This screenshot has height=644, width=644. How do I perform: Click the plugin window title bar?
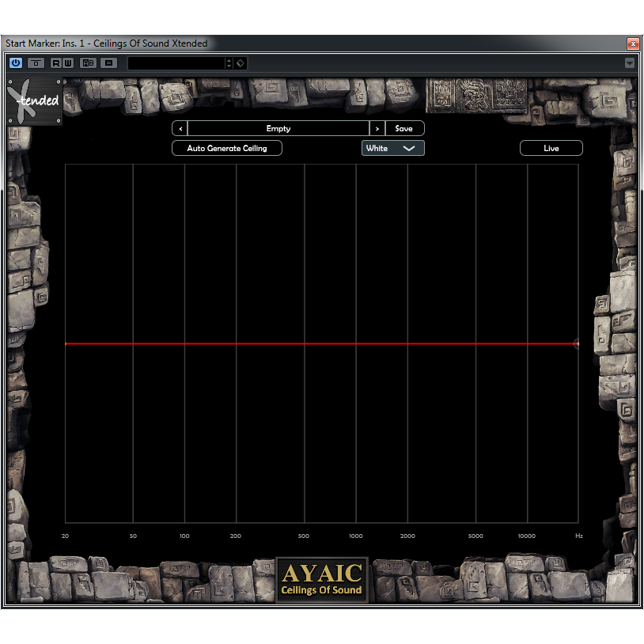[x=237, y=44]
